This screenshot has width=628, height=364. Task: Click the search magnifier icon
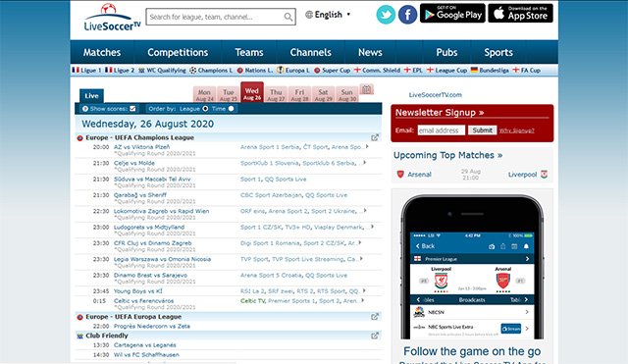pyautogui.click(x=288, y=17)
